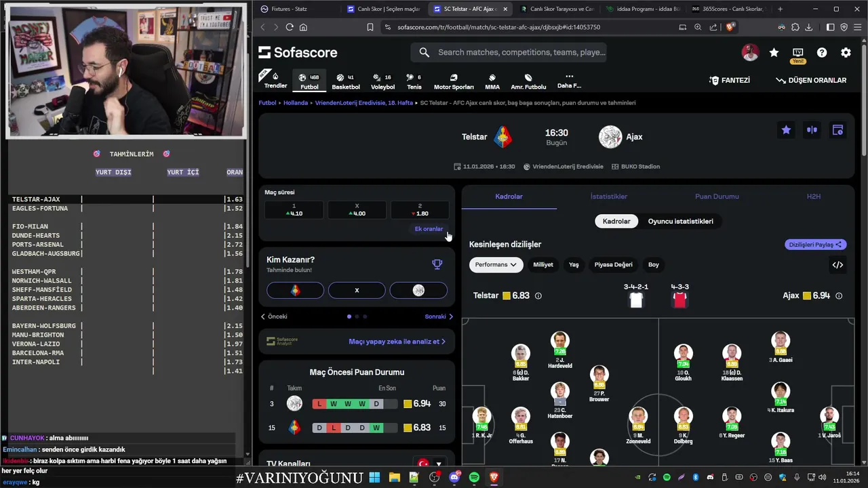Enable the Milliyet lineup filter
Viewport: 868px width, 488px height.
pos(543,265)
